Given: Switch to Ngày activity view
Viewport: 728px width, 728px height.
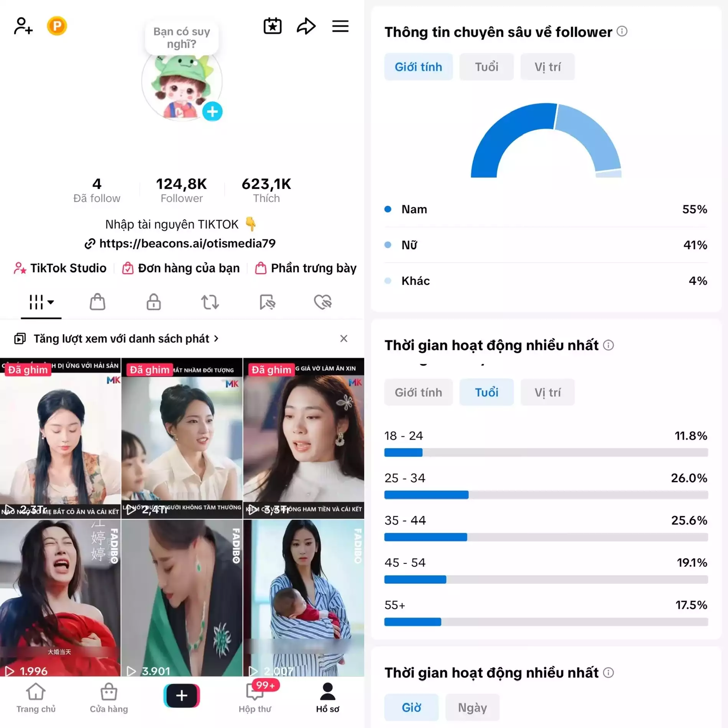Looking at the screenshot, I should (x=472, y=707).
